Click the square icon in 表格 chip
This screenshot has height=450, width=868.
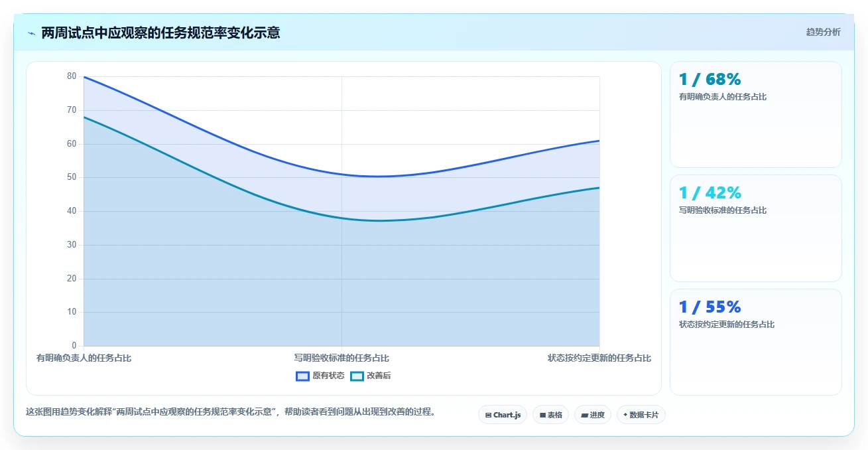542,415
